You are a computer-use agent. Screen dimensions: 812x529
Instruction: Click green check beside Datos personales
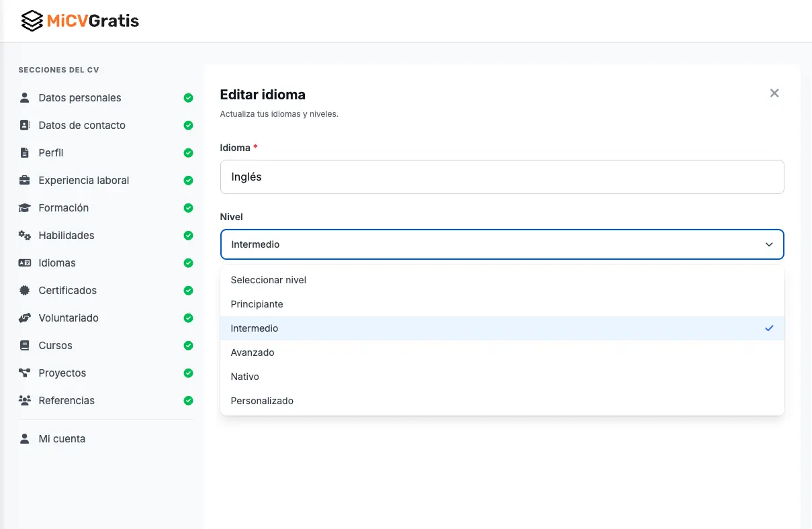188,98
